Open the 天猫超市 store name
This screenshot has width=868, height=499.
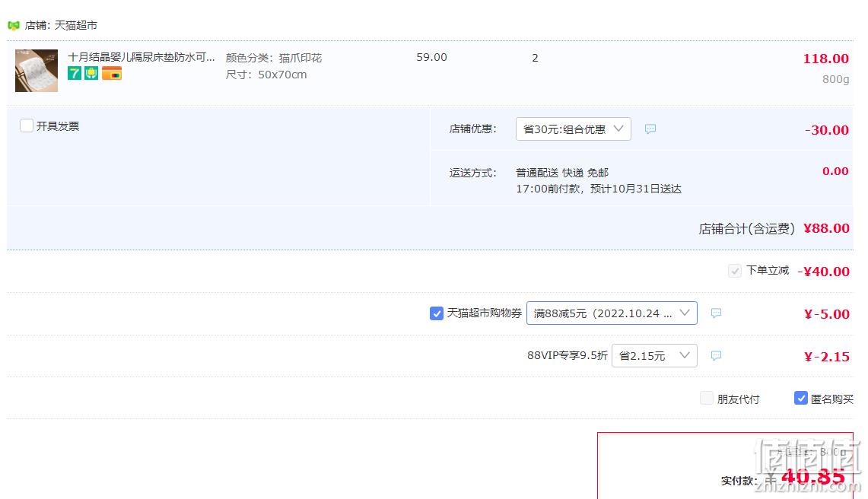click(x=76, y=25)
